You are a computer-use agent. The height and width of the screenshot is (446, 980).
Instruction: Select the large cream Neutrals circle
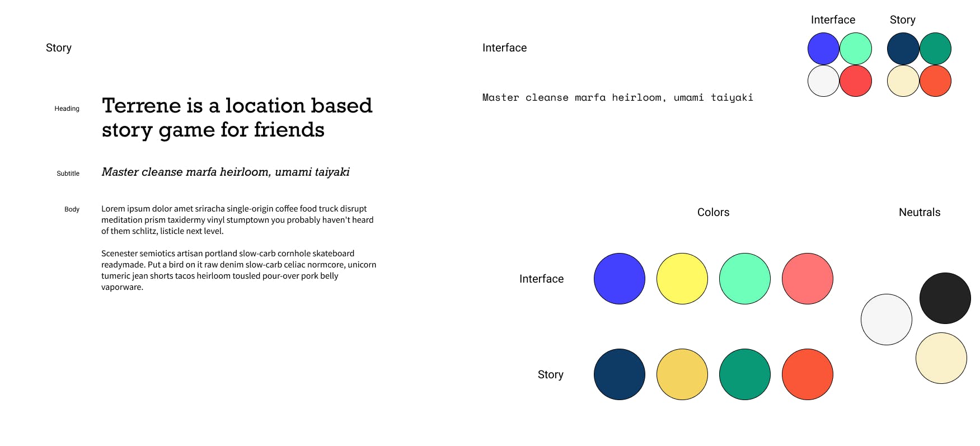[x=941, y=358]
